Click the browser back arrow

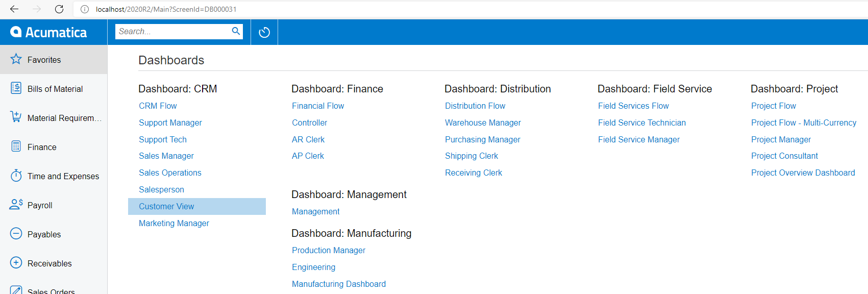14,9
